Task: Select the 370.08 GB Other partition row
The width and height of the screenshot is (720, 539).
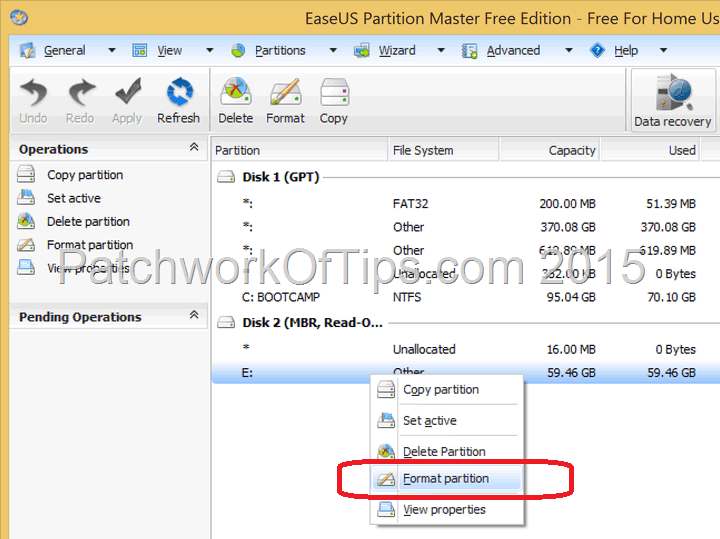Action: click(466, 227)
